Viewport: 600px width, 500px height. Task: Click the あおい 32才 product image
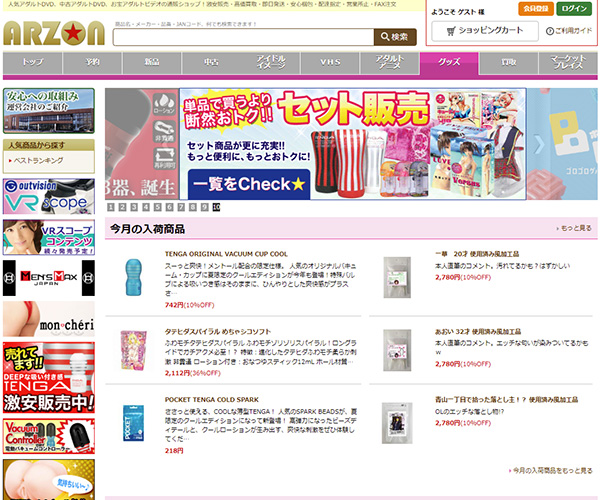[397, 350]
